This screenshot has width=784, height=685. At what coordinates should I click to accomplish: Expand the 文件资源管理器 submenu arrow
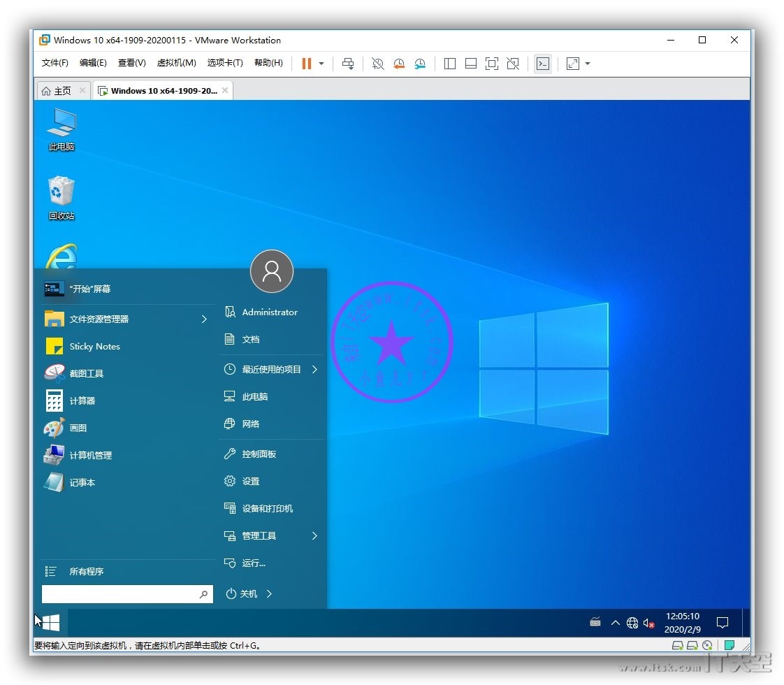pyautogui.click(x=204, y=319)
